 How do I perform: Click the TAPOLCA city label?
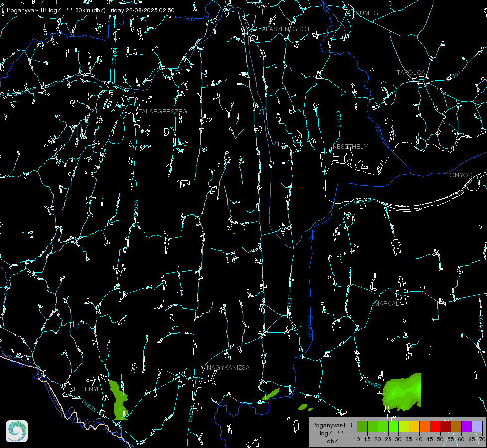click(411, 73)
